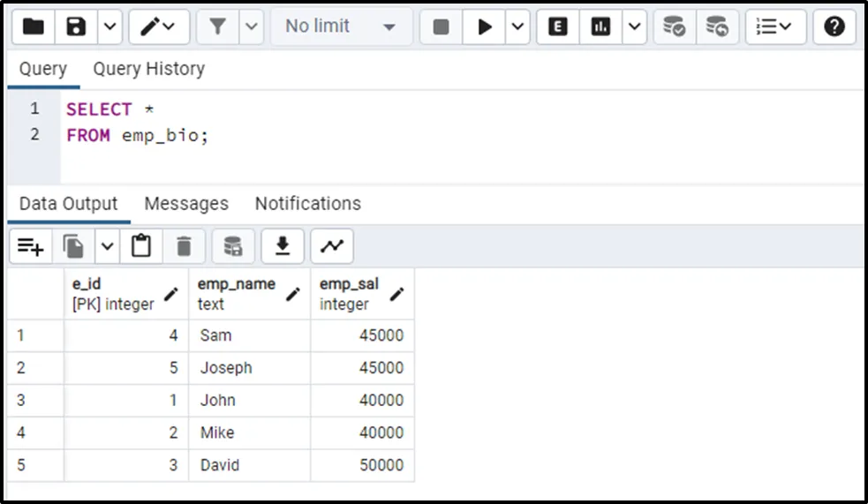Click the Paste clipboard icon in results toolbar
Image resolution: width=868 pixels, height=504 pixels.
(141, 246)
